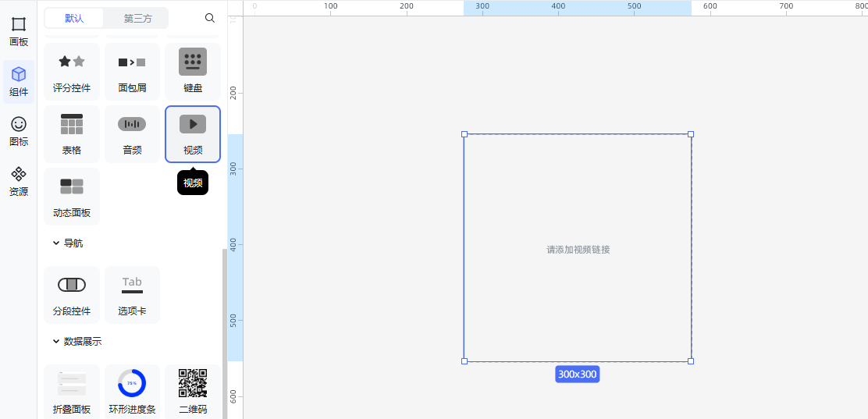
Task: Select the 环形进度条 circular progress component
Action: click(x=132, y=392)
